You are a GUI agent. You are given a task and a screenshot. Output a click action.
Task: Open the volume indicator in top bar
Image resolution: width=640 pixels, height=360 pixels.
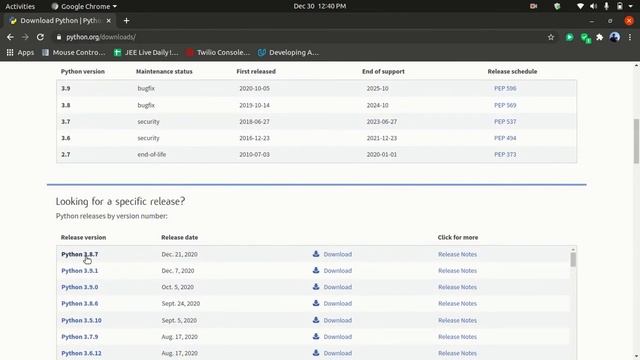[593, 6]
